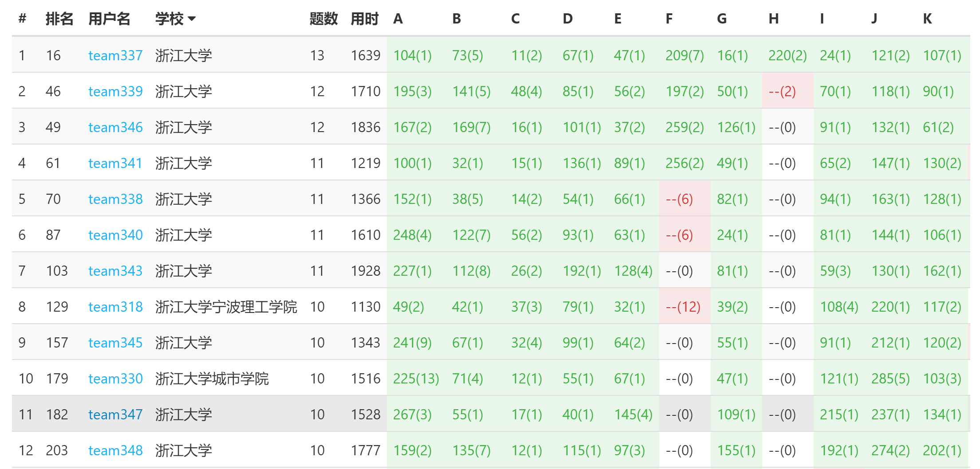Open team318 from 浙江大学宁波理工学院
Viewport: 980px width, 469px height.
coord(115,307)
